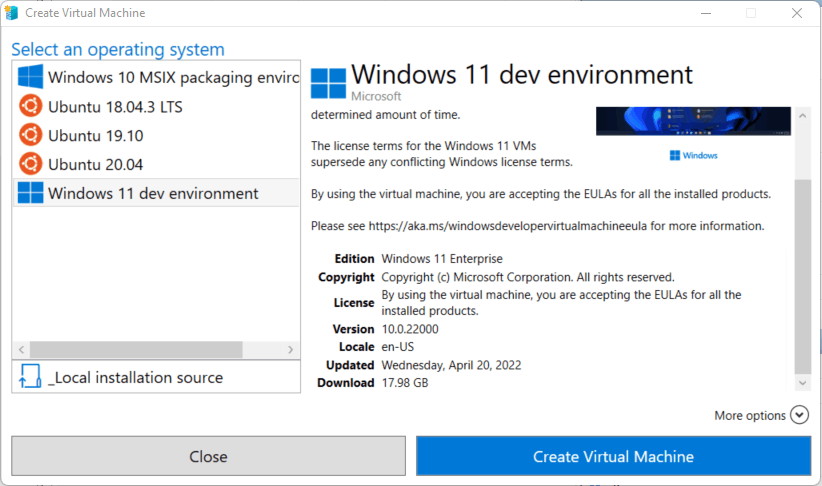Click the OS list horizontal scrollbar thumb
Image resolution: width=822 pixels, height=486 pixels.
pos(136,350)
